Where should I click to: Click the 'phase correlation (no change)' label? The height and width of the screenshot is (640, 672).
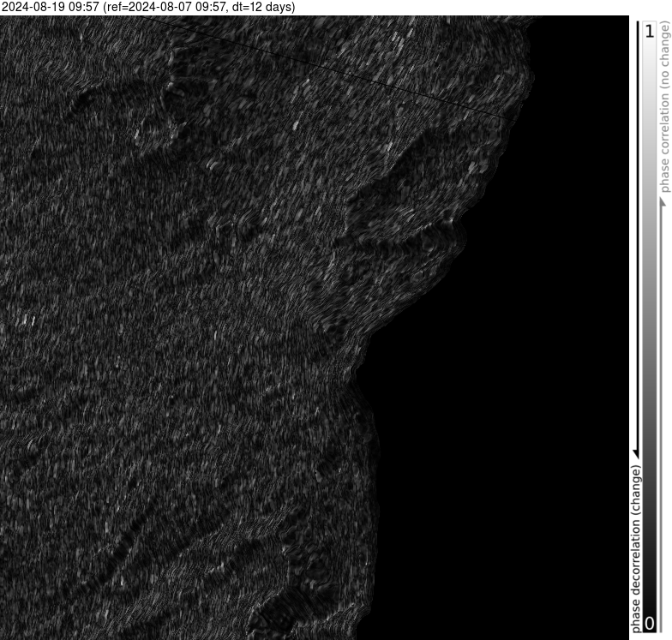(665, 108)
